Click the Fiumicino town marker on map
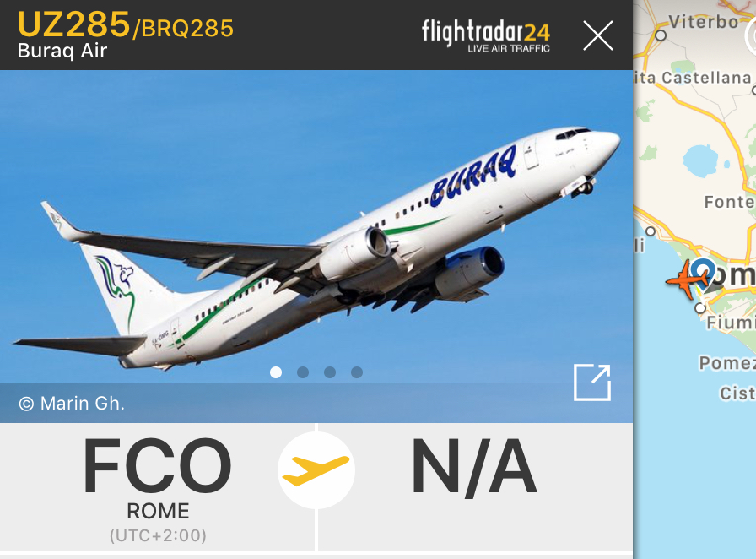756x559 pixels. click(x=700, y=308)
